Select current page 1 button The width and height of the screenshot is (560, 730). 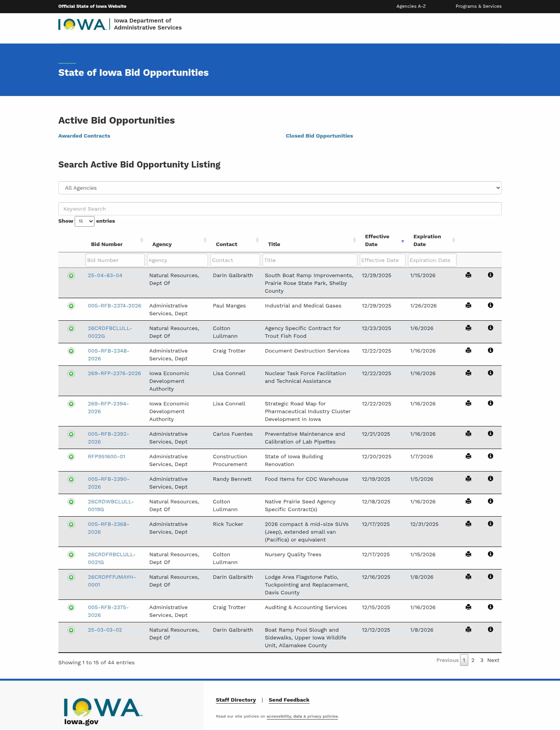[464, 660]
